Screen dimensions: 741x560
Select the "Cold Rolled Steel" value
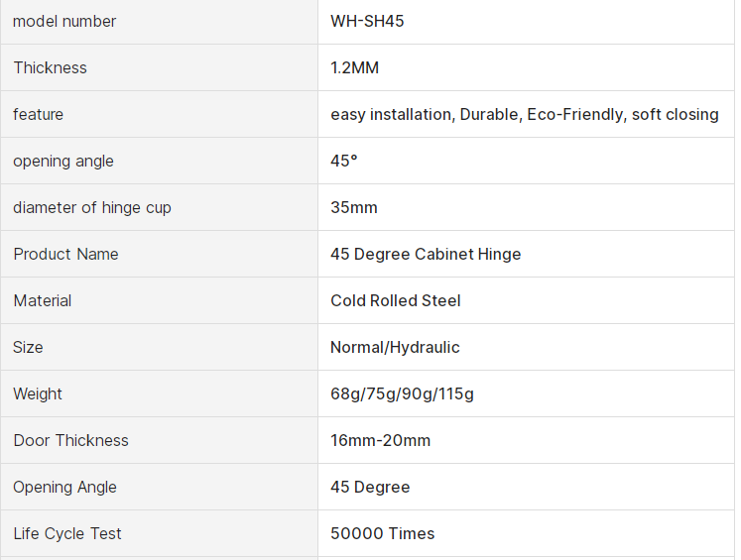(396, 300)
